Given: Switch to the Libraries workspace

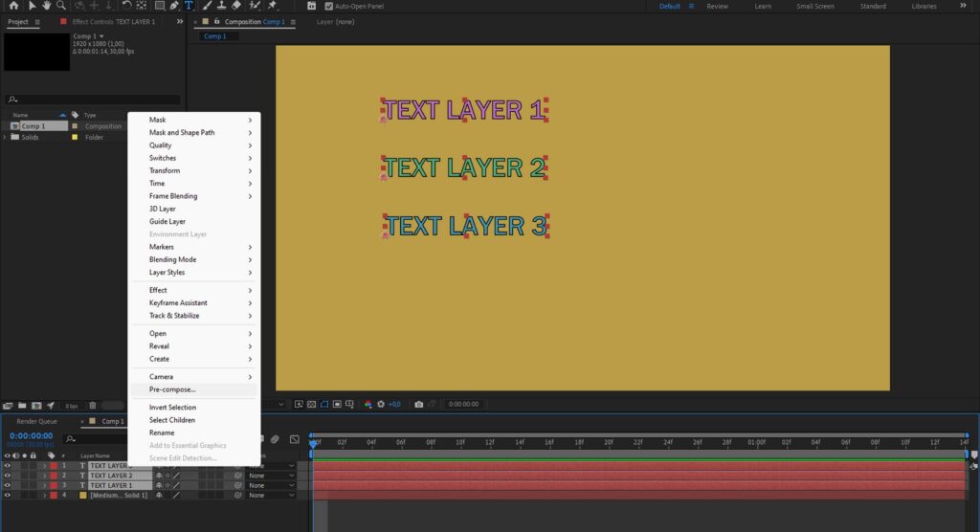Looking at the screenshot, I should pyautogui.click(x=924, y=7).
